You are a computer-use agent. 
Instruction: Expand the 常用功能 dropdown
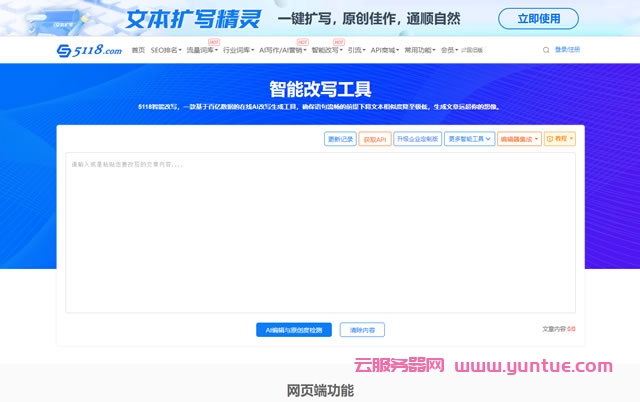click(420, 50)
